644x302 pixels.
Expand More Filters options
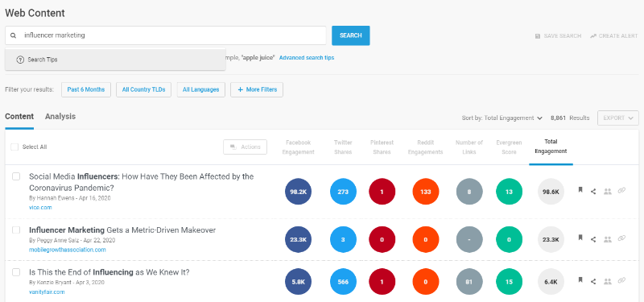click(x=257, y=89)
